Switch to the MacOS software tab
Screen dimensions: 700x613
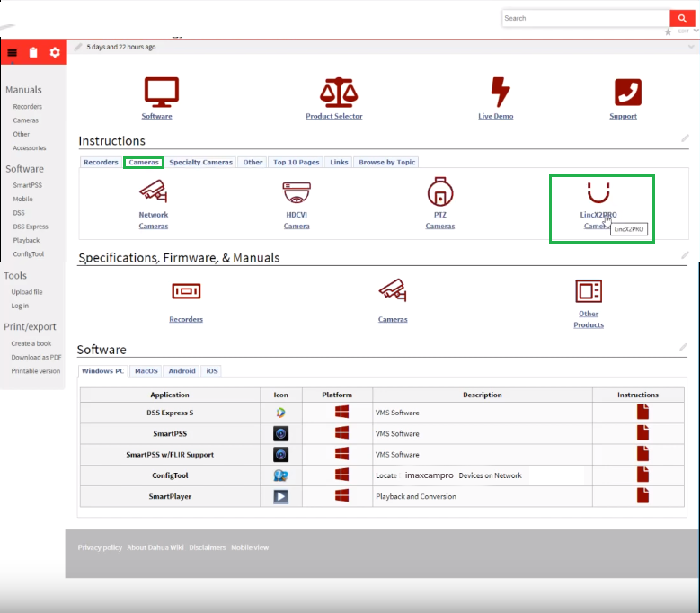(146, 371)
